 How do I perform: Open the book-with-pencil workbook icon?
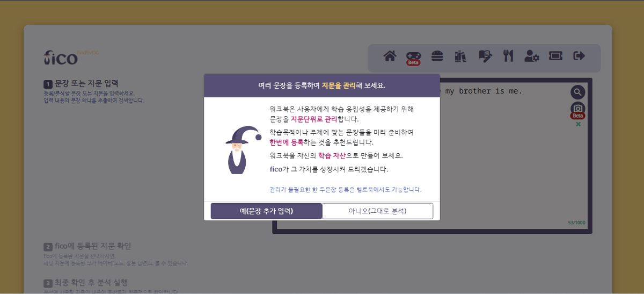point(485,56)
